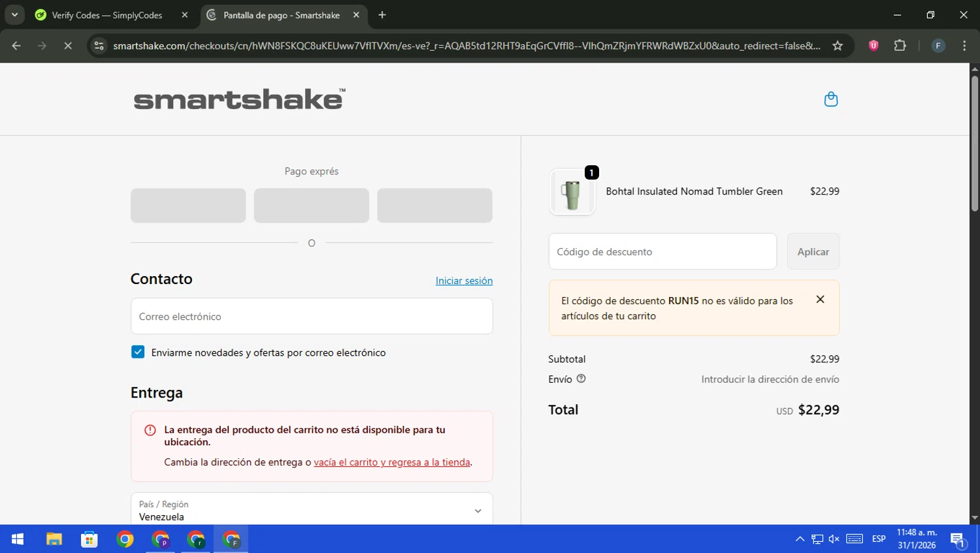The width and height of the screenshot is (980, 553).
Task: Switch the ESP input language indicator
Action: point(879,539)
